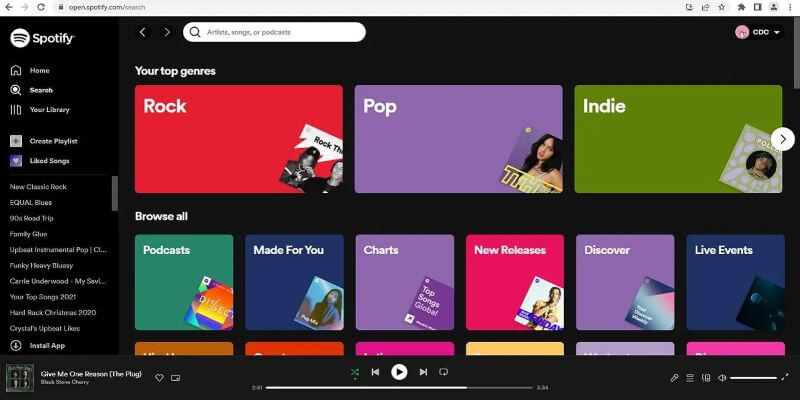Open the Made For You category
Image resolution: width=800 pixels, height=400 pixels.
point(294,282)
